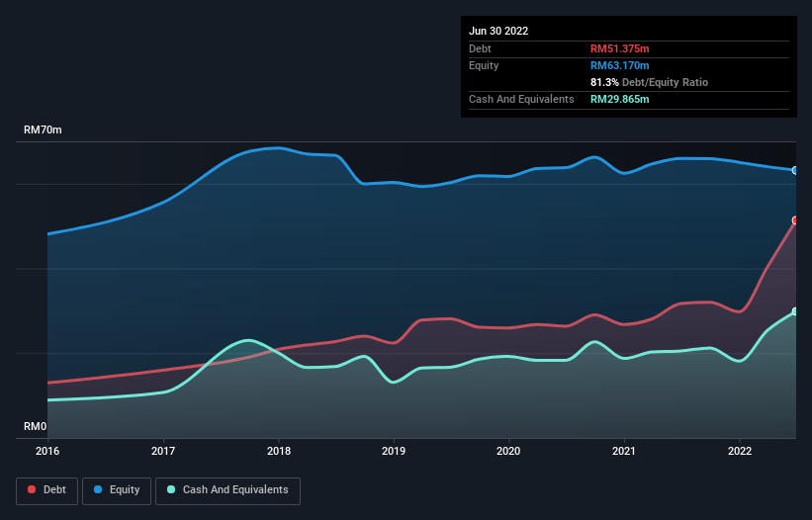Select the 2016 x-axis label
Screen dimensions: 812x520
point(47,451)
